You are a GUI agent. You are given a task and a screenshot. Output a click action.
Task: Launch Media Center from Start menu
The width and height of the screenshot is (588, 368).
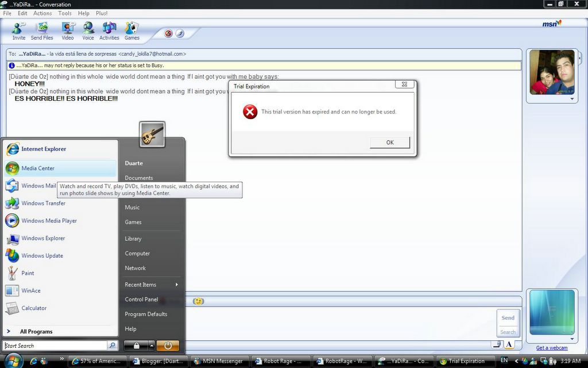(60, 168)
